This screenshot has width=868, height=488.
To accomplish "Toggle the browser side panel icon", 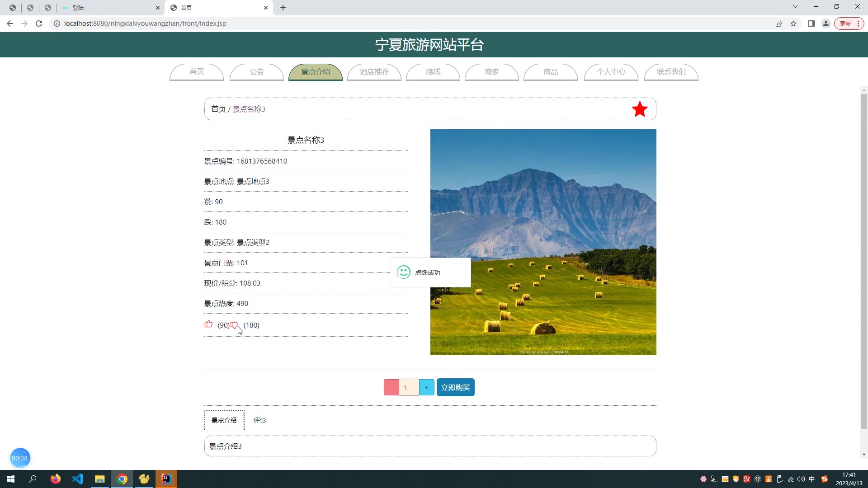I will [811, 23].
